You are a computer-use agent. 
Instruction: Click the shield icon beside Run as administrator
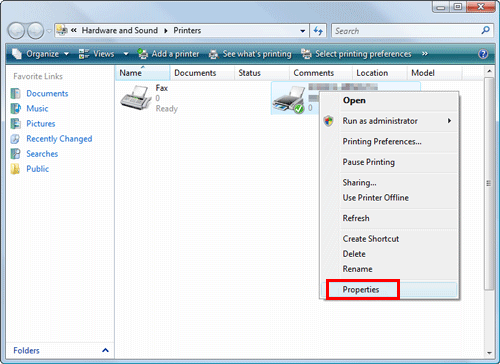tap(328, 121)
